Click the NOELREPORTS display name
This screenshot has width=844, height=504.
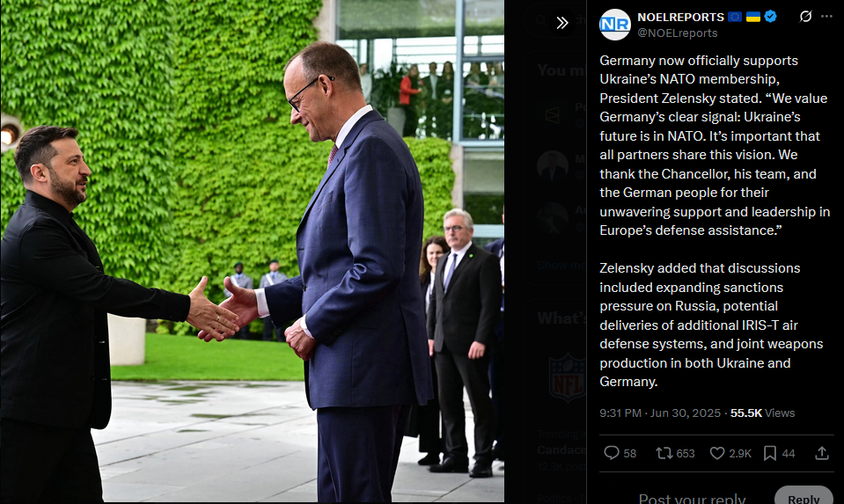point(681,18)
